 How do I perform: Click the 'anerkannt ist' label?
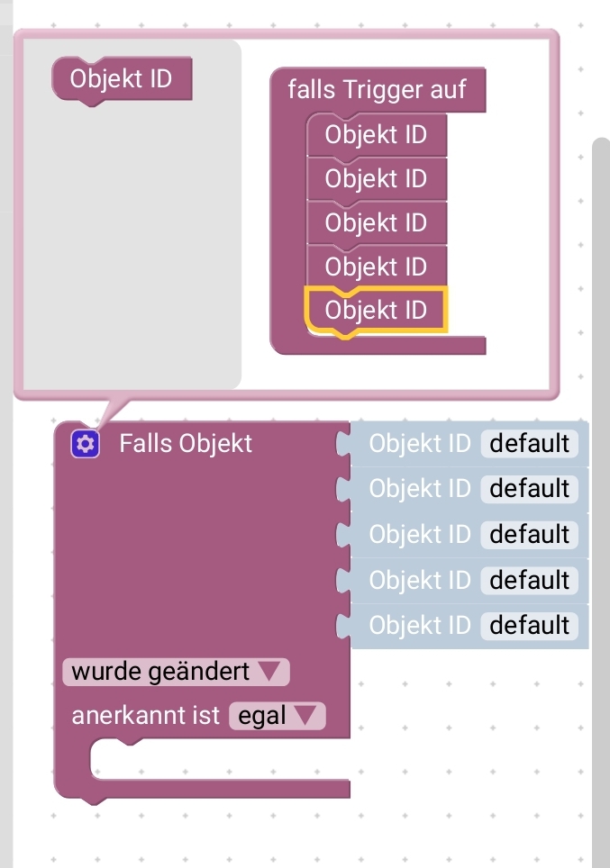pos(145,716)
